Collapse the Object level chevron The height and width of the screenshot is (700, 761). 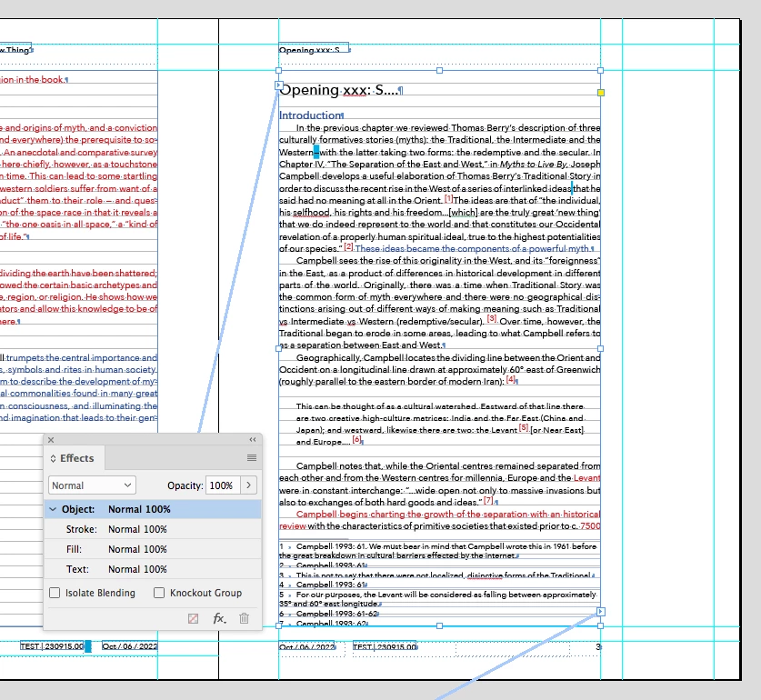(53, 509)
